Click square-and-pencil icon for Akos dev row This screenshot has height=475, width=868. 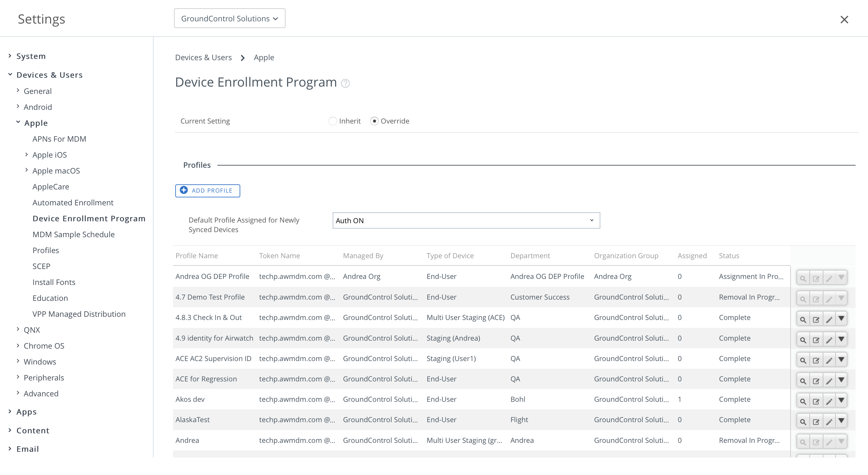pos(816,401)
